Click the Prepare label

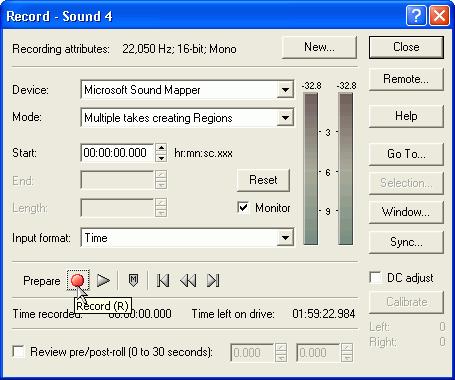(42, 281)
